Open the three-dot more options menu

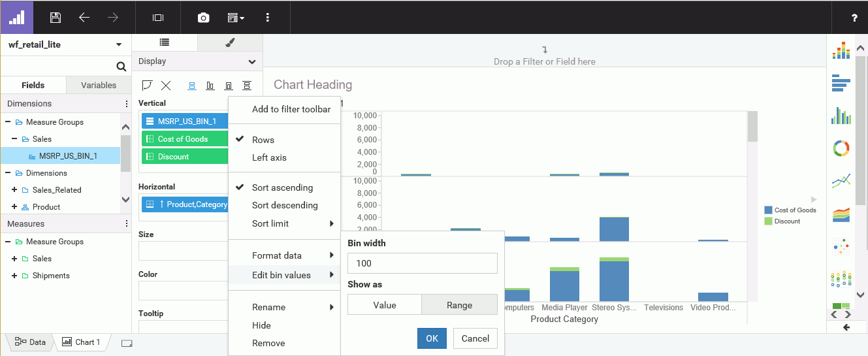tap(268, 18)
